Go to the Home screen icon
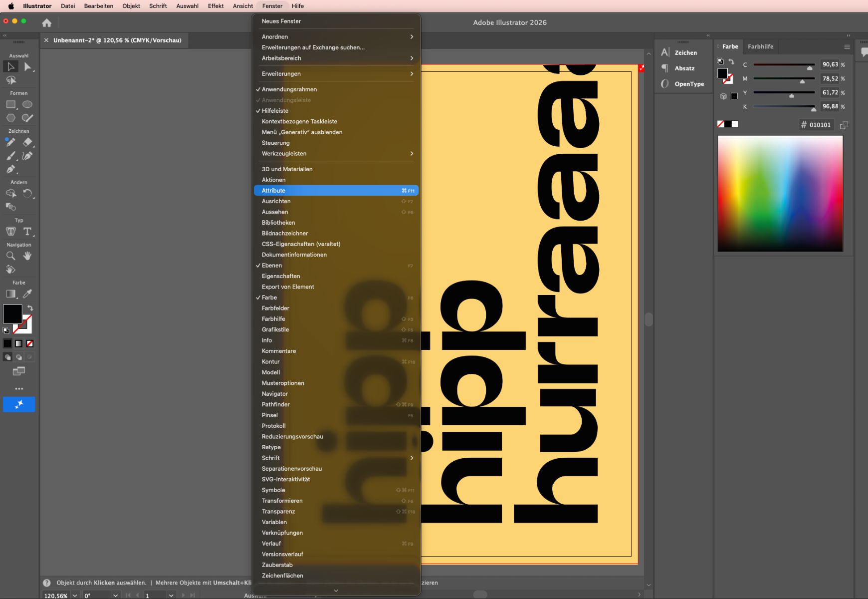 (47, 22)
